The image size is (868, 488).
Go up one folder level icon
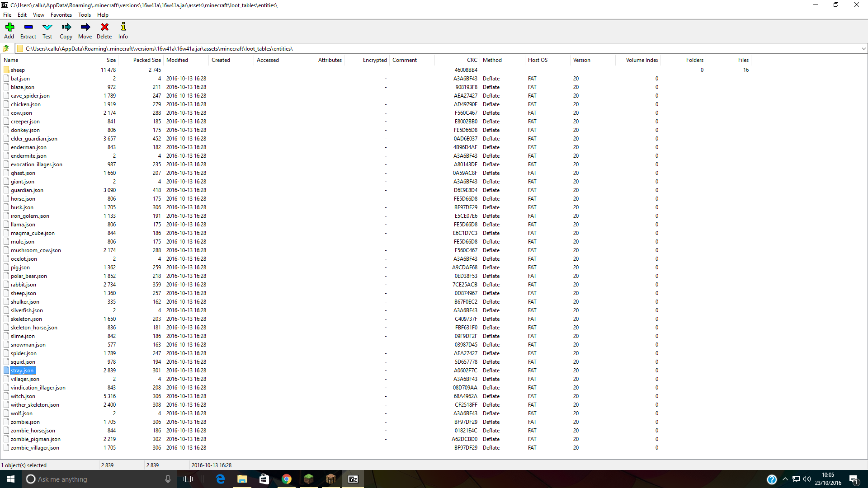6,48
